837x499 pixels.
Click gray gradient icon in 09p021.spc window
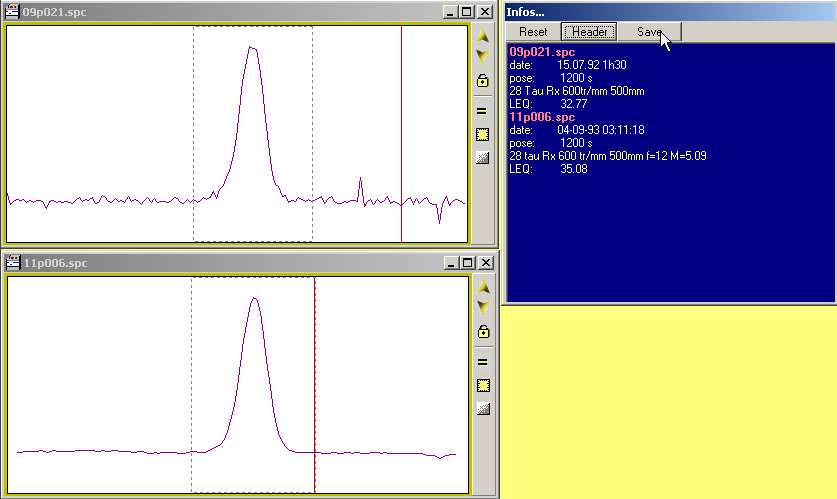point(483,157)
